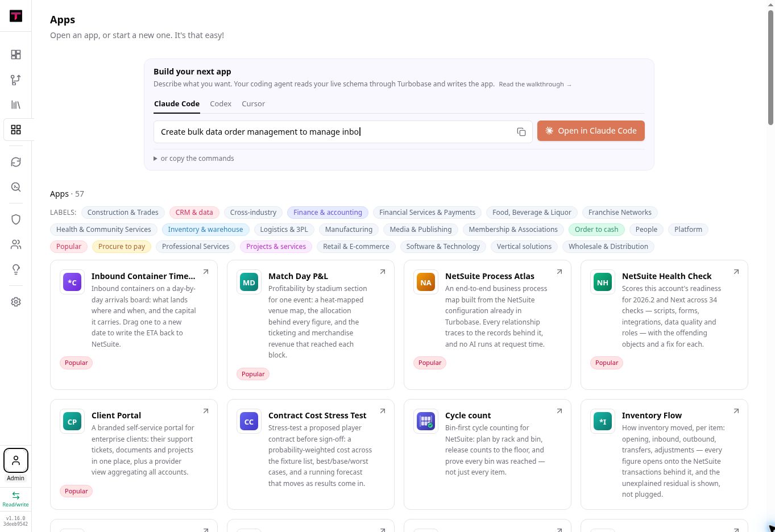Viewport: 775px width, 532px height.
Task: Filter by Construction & Trades label
Action: pyautogui.click(x=123, y=213)
